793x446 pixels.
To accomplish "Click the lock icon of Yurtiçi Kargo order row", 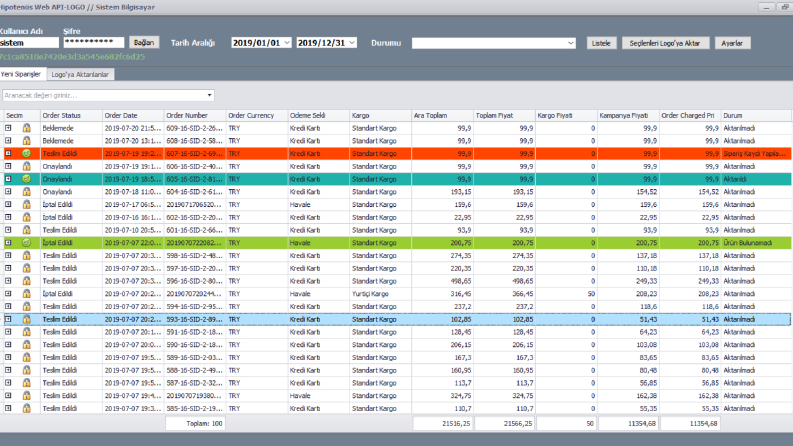I will pyautogui.click(x=26, y=294).
